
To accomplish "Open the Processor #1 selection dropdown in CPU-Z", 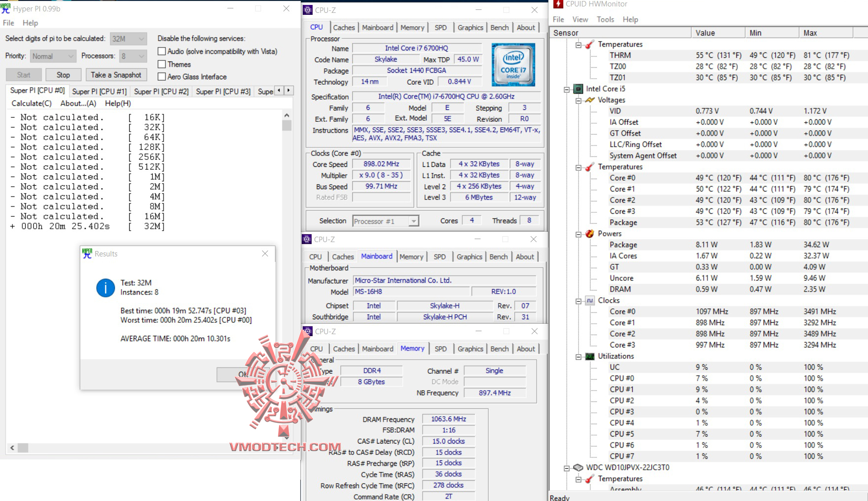I will pos(413,221).
